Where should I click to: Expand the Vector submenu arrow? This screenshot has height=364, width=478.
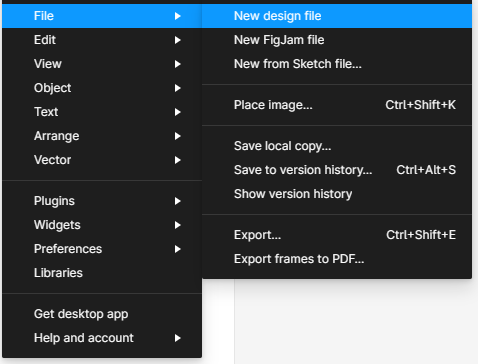point(178,160)
